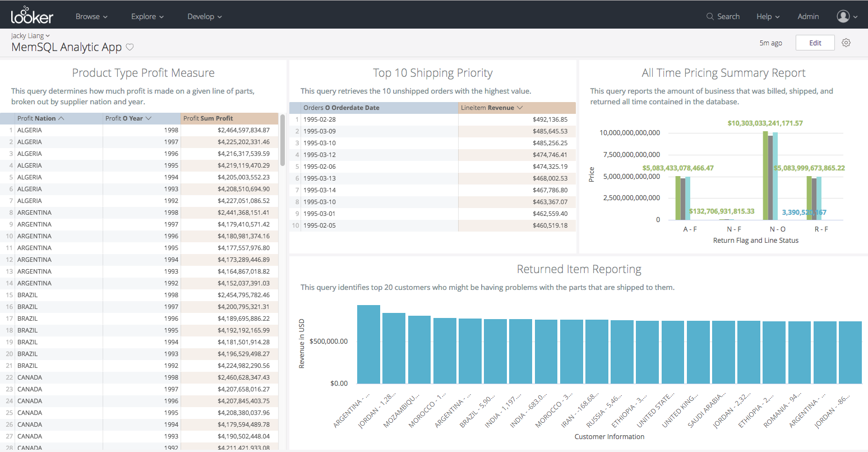
Task: Click the Looker logo
Action: 32,15
